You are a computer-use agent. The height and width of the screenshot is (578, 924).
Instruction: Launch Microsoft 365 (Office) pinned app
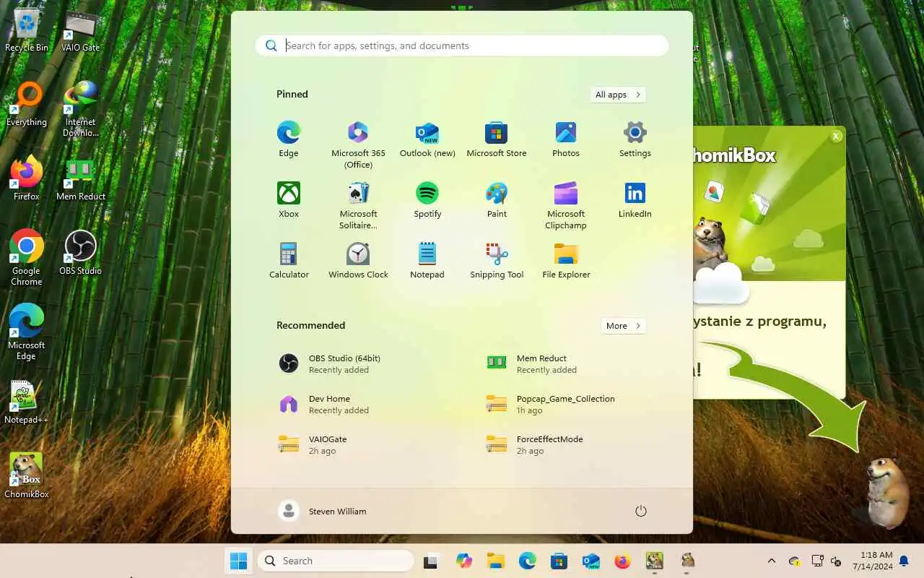point(358,144)
